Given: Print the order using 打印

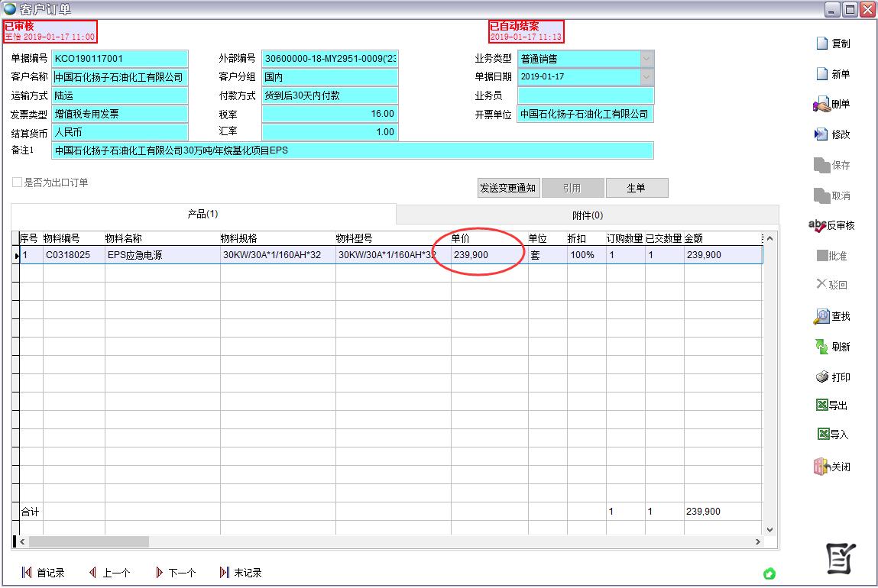Looking at the screenshot, I should pos(821,377).
